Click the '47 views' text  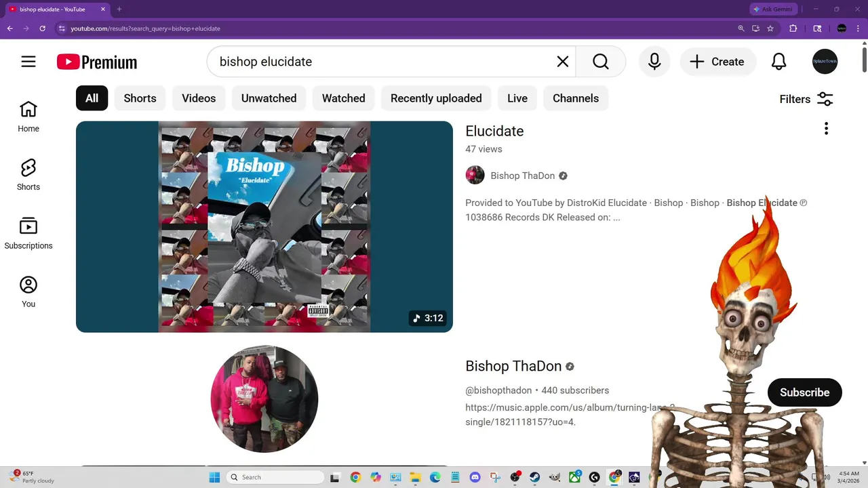[484, 149]
